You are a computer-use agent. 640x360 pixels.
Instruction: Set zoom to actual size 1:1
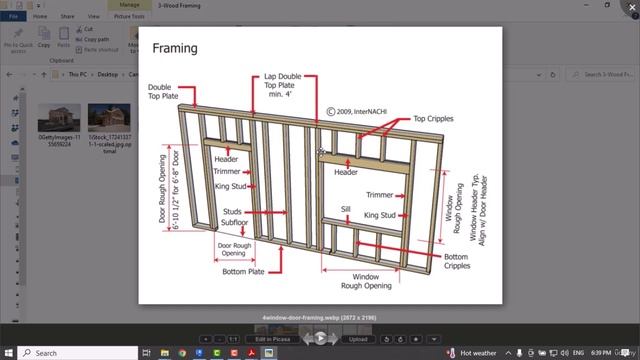(x=233, y=339)
